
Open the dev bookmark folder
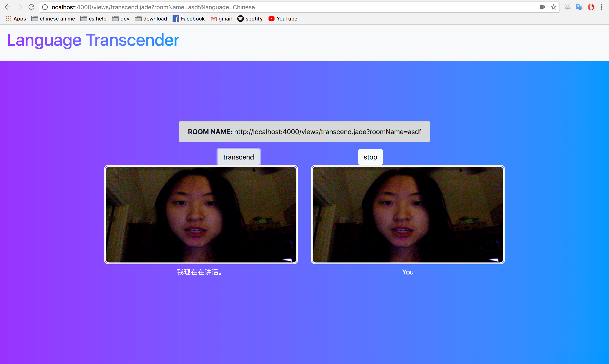point(121,19)
